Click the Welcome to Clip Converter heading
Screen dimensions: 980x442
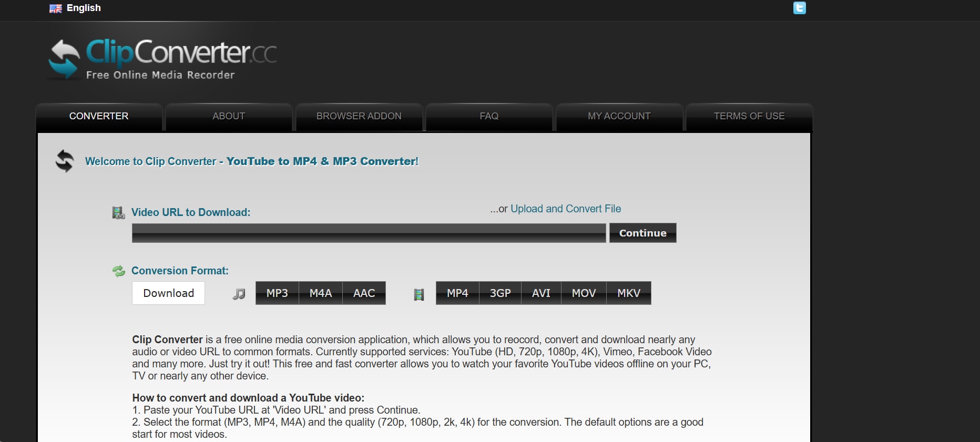point(252,161)
